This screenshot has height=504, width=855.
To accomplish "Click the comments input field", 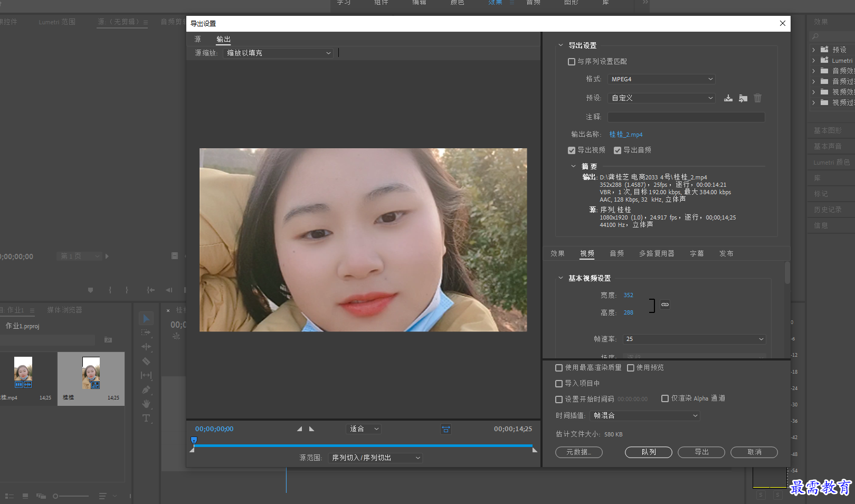I will 686,117.
